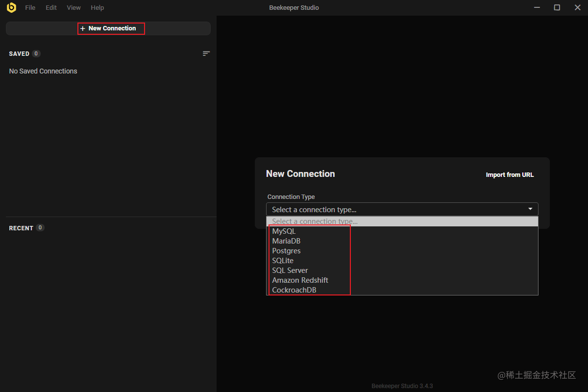Select MariaDB from connection types
Image resolution: width=588 pixels, height=392 pixels.
(402, 241)
